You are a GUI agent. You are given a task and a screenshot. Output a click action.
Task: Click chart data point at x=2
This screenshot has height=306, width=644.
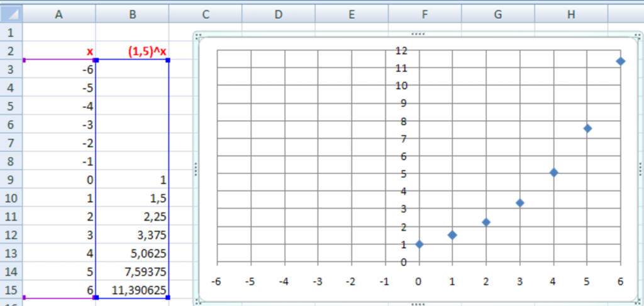(x=486, y=222)
